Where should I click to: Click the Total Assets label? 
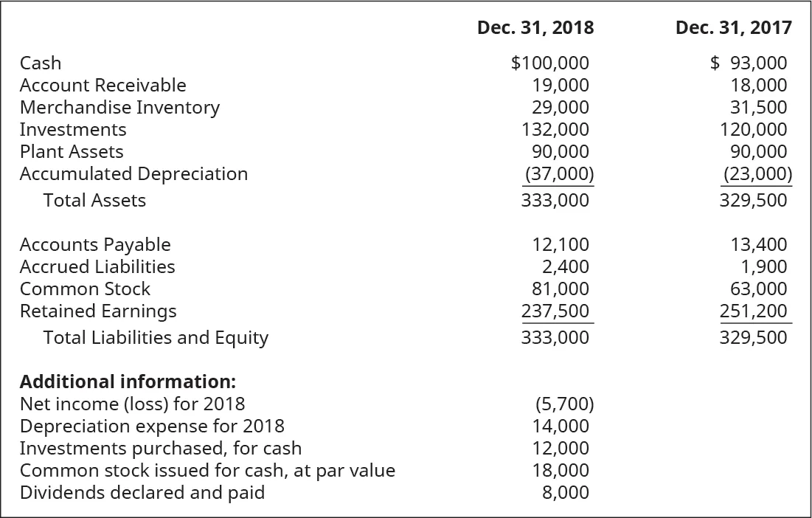point(94,200)
